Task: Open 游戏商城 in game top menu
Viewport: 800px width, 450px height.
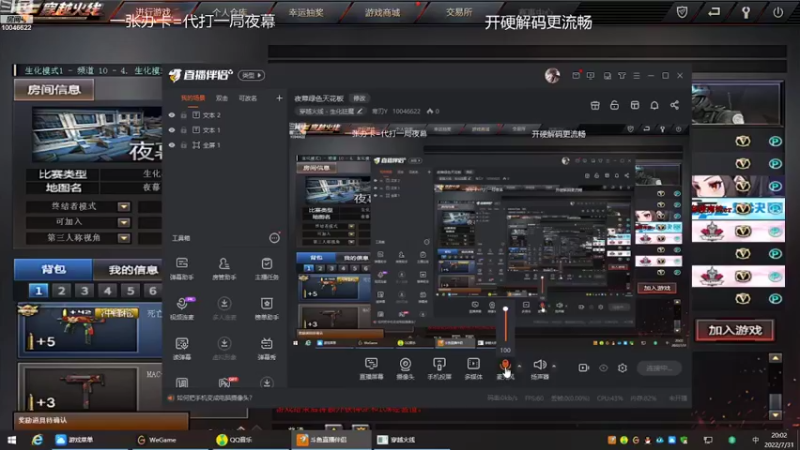Action: [x=382, y=12]
